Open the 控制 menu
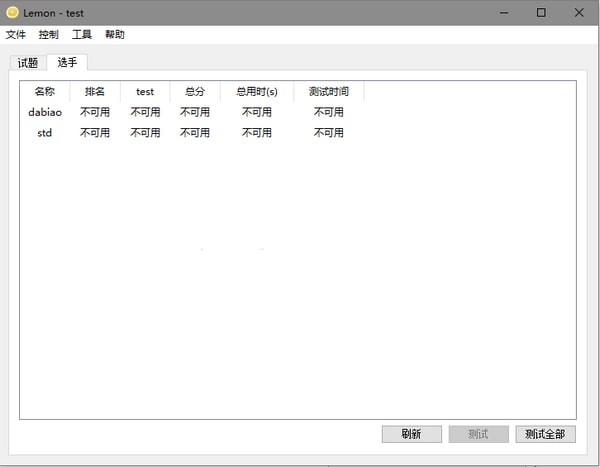The width and height of the screenshot is (600, 467). pos(49,34)
